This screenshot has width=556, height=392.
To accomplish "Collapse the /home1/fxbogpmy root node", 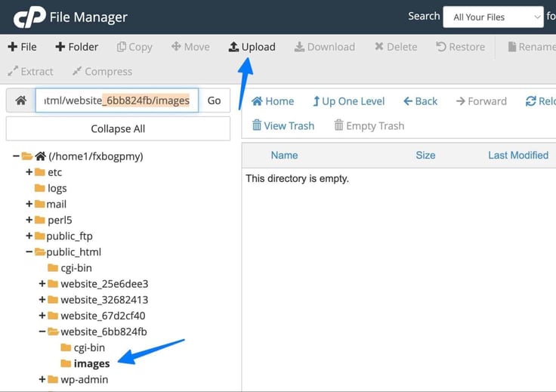I will click(x=16, y=156).
